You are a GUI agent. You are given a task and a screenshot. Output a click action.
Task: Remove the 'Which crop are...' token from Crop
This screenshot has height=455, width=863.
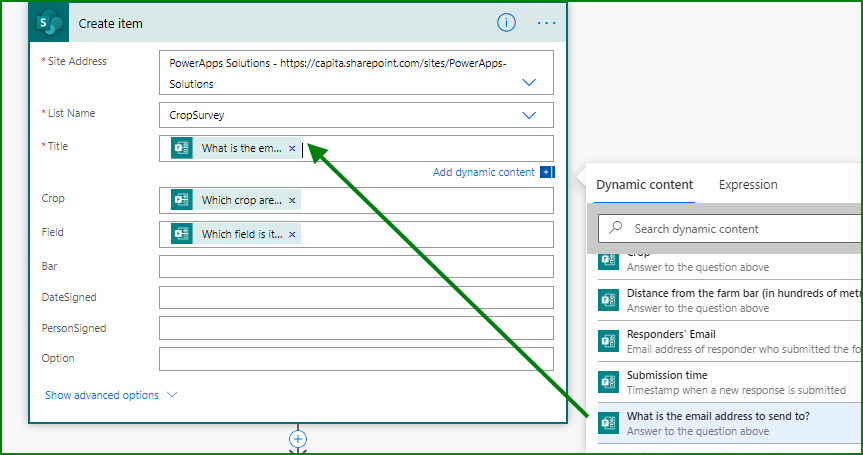point(292,200)
